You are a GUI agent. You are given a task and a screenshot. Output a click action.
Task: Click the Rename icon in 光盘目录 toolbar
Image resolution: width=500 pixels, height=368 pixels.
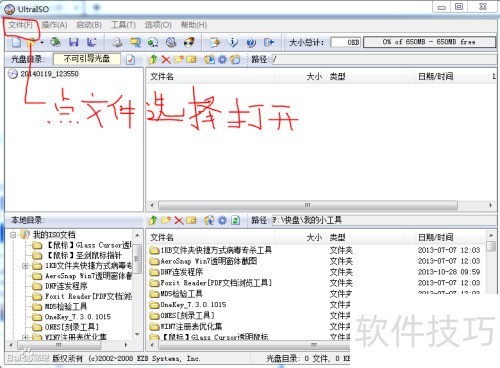191,60
